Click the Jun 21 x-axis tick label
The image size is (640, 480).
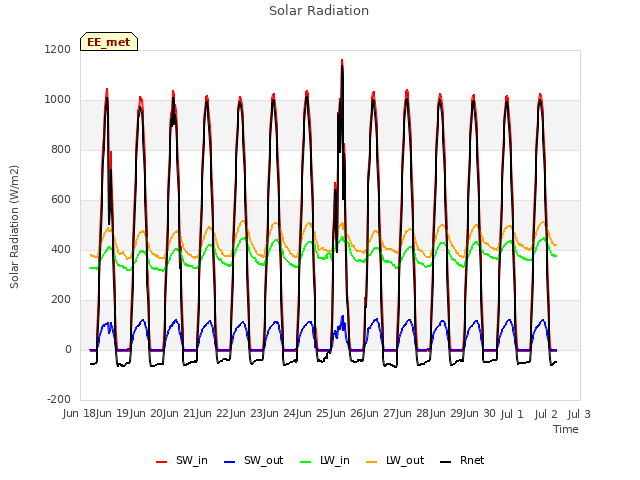pyautogui.click(x=180, y=414)
